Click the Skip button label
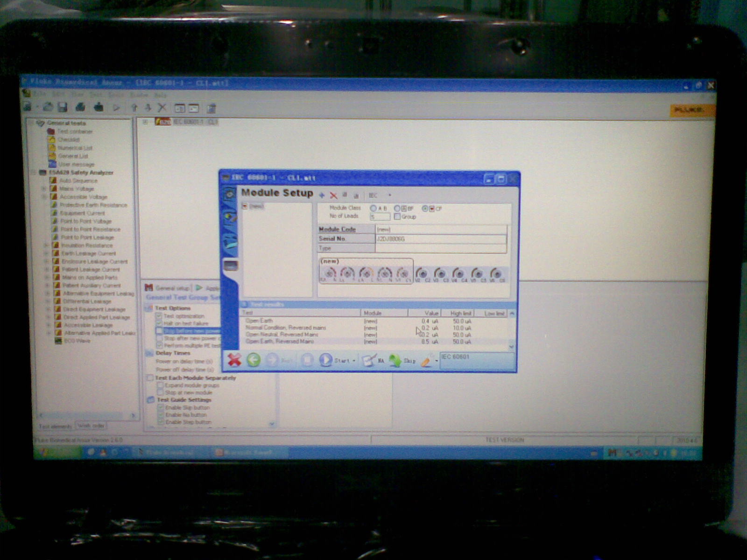The width and height of the screenshot is (747, 560). [409, 361]
